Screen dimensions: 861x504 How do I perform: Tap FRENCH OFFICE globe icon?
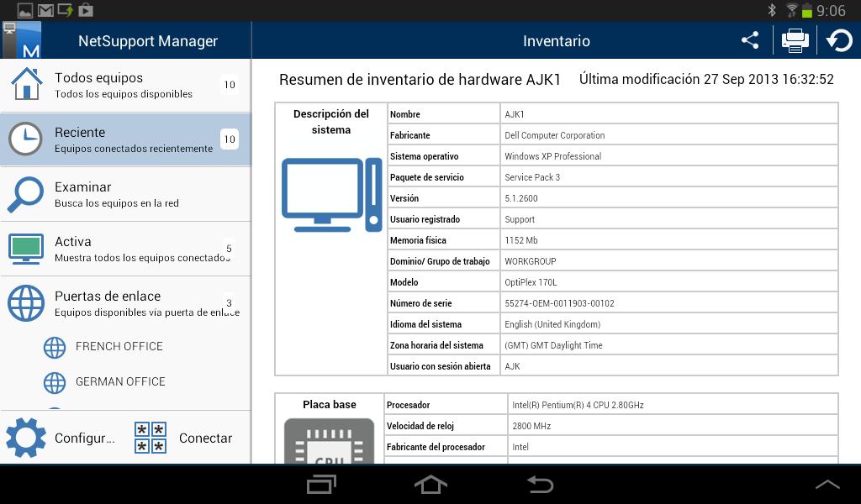pos(55,347)
